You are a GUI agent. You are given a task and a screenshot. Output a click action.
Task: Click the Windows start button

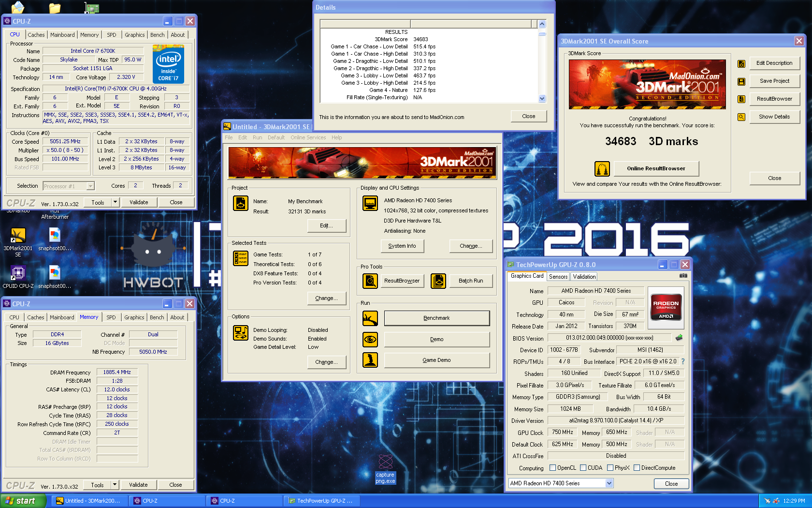[23, 501]
